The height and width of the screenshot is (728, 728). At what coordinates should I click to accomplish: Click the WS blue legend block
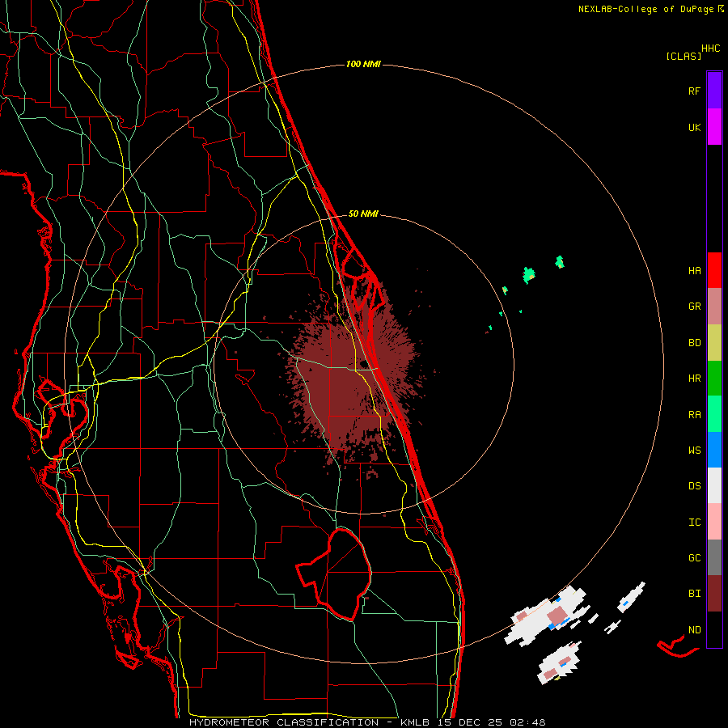(x=714, y=450)
